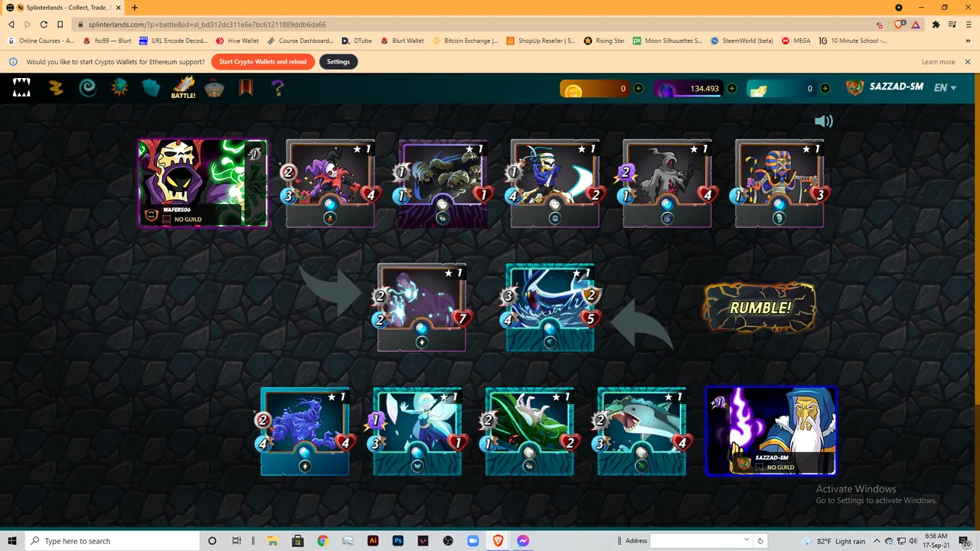Image resolution: width=980 pixels, height=551 pixels.
Task: Open the SAZZAD-SM account menu
Action: click(884, 87)
